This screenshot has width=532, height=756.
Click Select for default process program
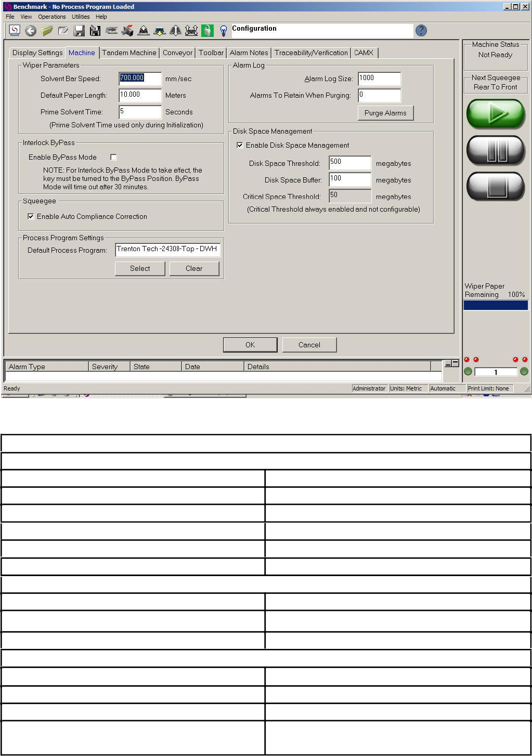(140, 268)
